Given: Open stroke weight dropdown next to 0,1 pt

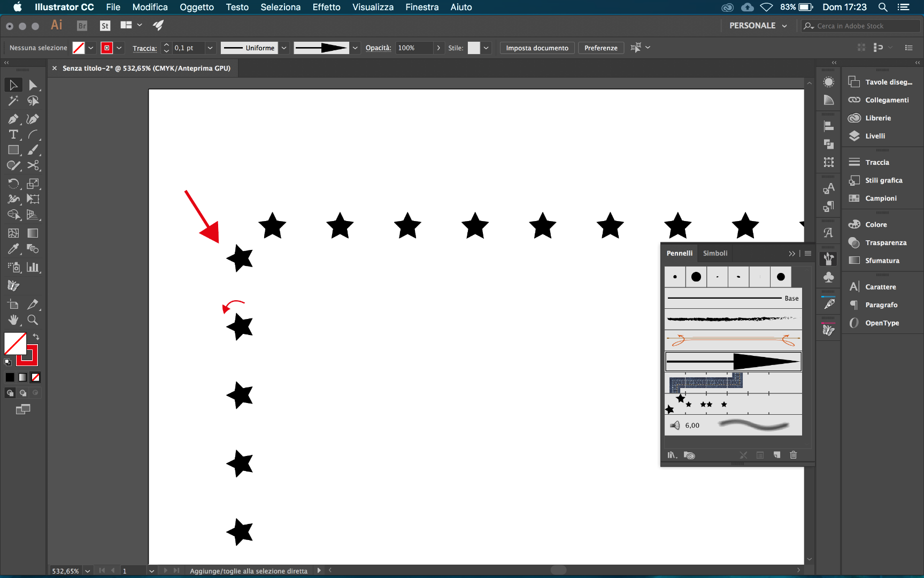Looking at the screenshot, I should tap(210, 48).
